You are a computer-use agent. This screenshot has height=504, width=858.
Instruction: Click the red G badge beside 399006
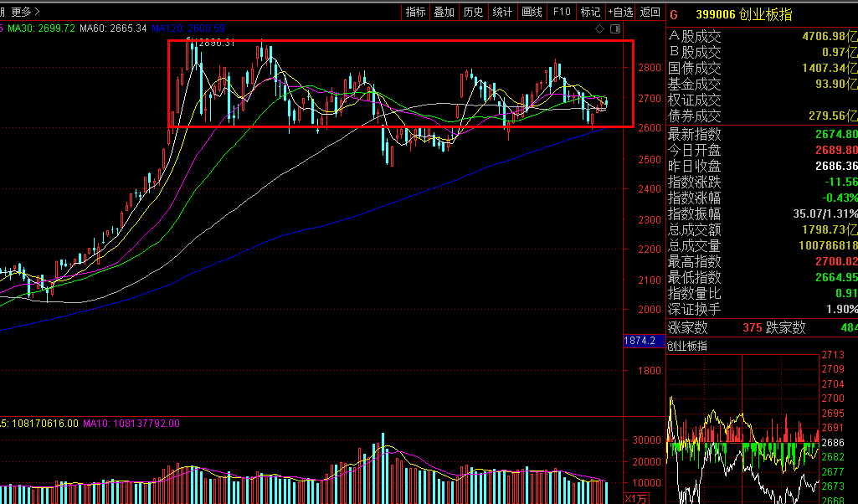(x=674, y=14)
